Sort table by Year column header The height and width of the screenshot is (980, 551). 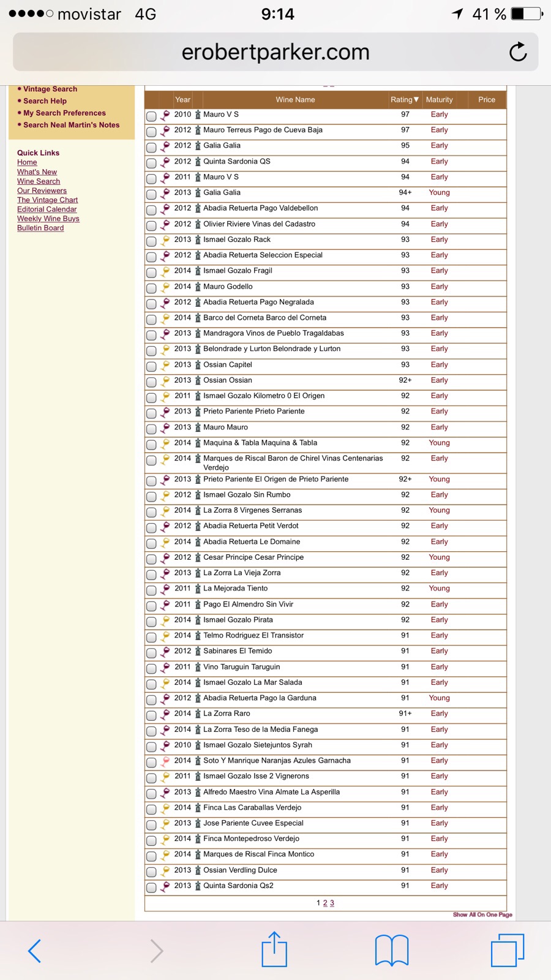[182, 100]
